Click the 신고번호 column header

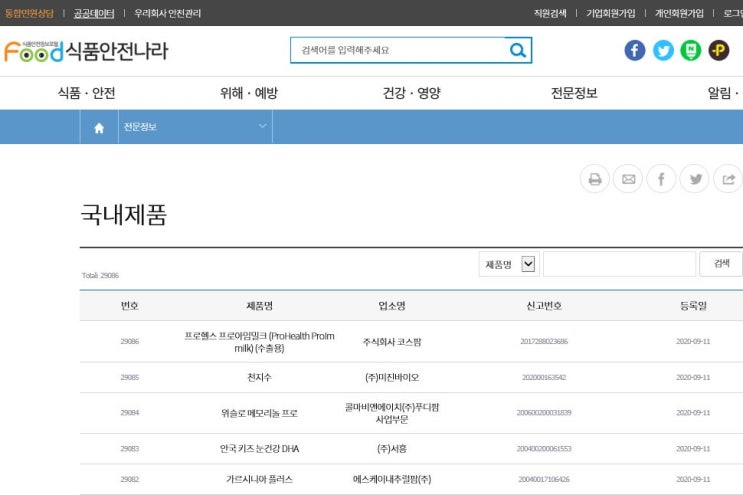pyautogui.click(x=544, y=306)
